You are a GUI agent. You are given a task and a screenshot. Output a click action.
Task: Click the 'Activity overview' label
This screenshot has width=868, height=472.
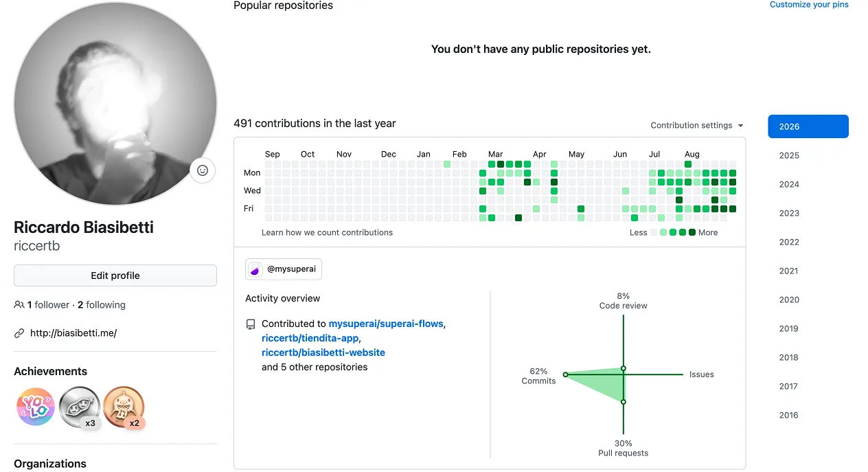point(283,298)
